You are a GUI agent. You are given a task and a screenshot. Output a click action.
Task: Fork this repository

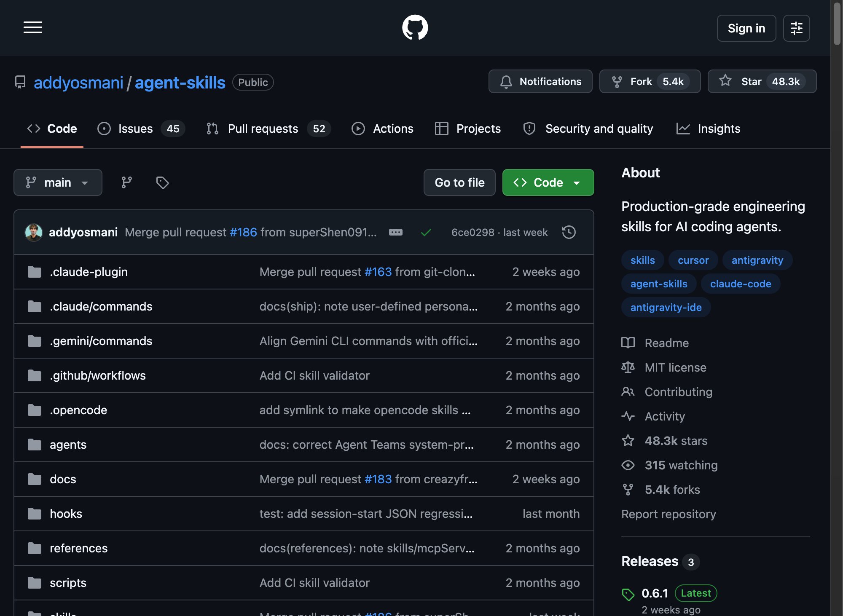click(650, 81)
